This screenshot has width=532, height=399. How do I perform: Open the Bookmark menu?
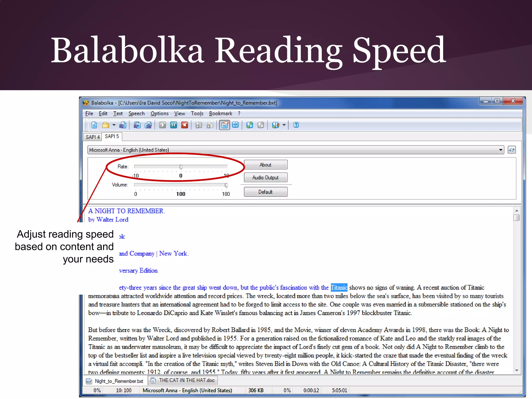221,114
